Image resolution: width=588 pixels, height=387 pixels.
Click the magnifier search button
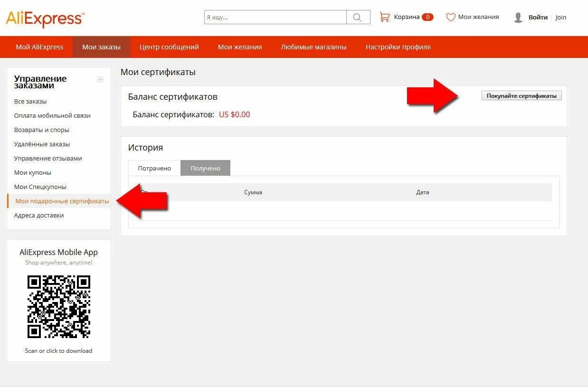click(x=358, y=17)
